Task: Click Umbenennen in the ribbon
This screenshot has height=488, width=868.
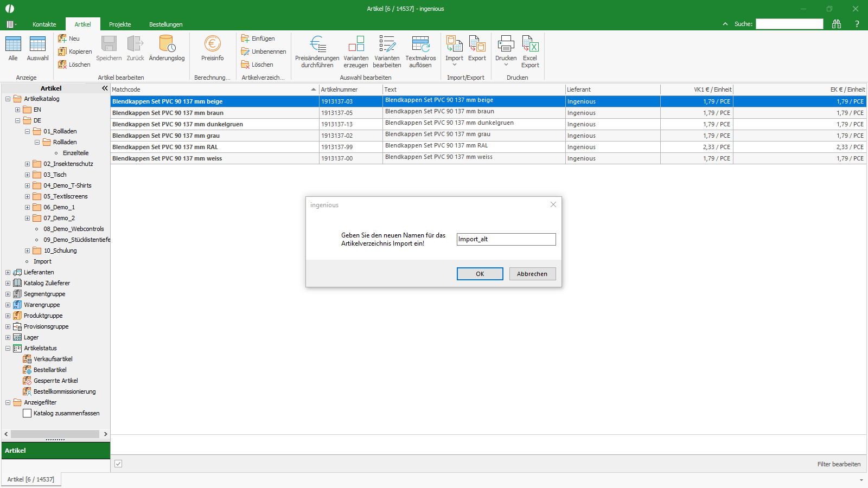Action: (264, 52)
